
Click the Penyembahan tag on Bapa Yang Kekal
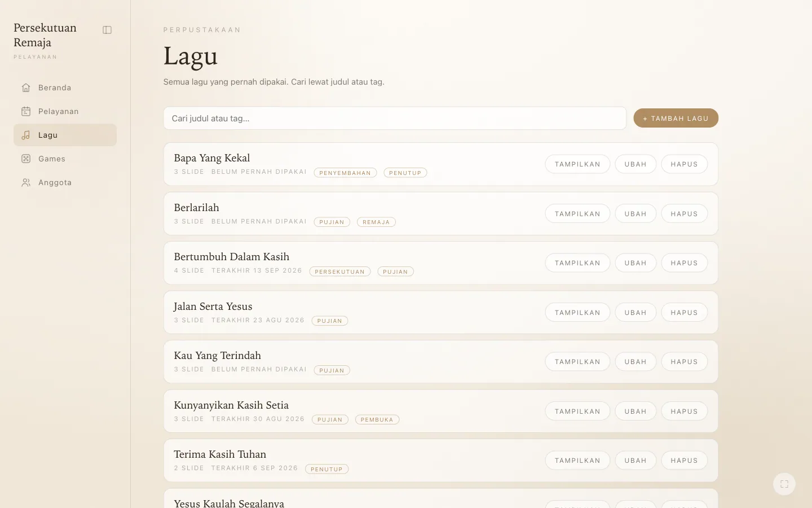[x=345, y=173]
